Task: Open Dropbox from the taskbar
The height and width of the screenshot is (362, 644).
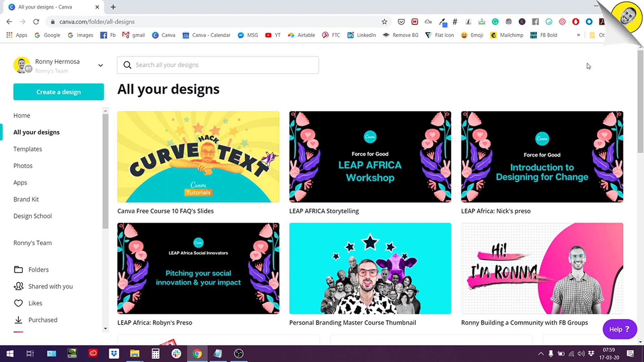Action: (114, 354)
